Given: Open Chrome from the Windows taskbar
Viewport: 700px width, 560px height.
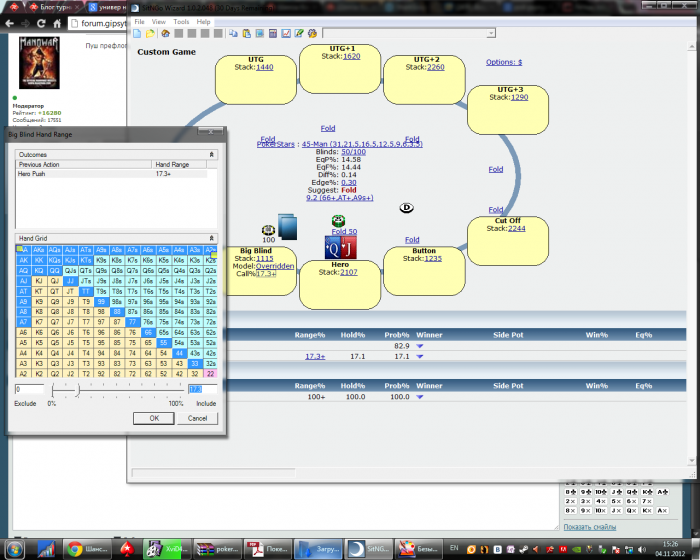Looking at the screenshot, I should coord(74,548).
